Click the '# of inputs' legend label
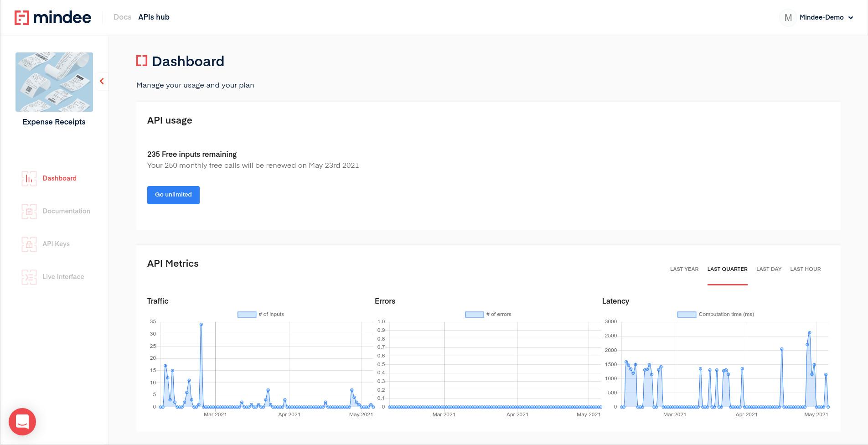The width and height of the screenshot is (868, 445). (x=271, y=315)
